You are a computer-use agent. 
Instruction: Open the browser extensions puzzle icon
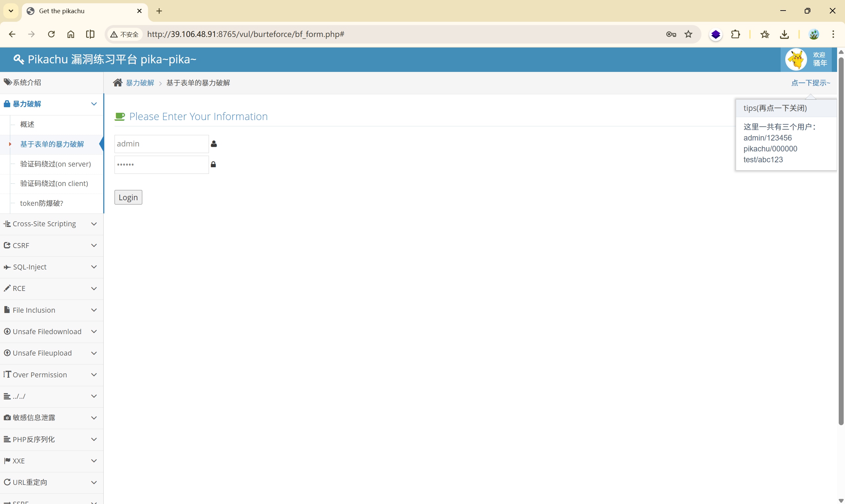[735, 34]
